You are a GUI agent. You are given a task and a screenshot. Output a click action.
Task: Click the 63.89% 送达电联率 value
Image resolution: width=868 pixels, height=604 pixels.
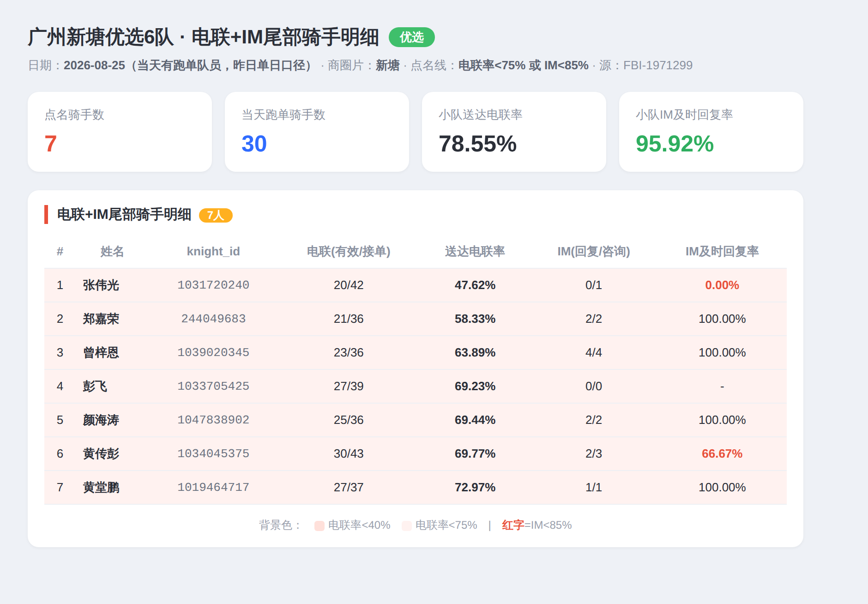[475, 352]
